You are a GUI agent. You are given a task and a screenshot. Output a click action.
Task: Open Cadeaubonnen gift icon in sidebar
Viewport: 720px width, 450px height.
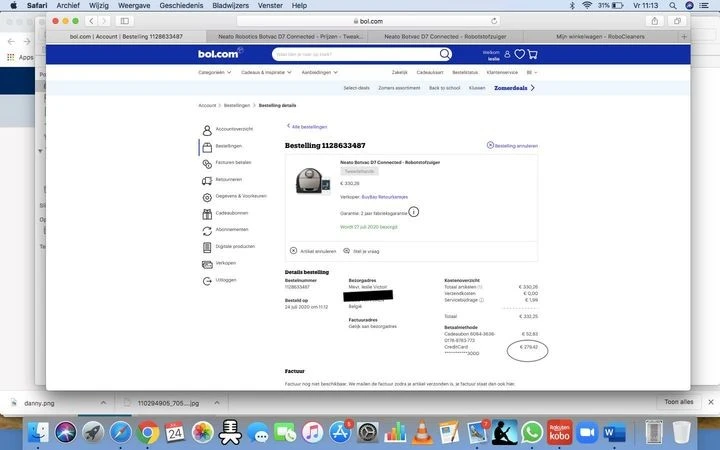(207, 214)
